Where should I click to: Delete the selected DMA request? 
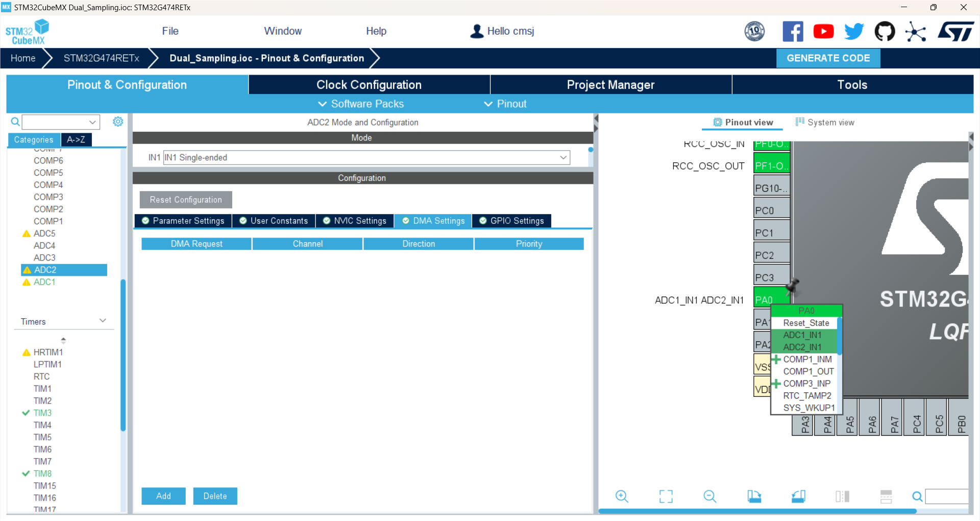click(215, 496)
